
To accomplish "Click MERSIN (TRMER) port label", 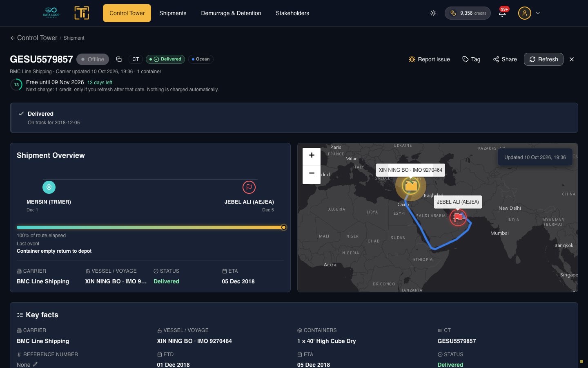I will [49, 202].
